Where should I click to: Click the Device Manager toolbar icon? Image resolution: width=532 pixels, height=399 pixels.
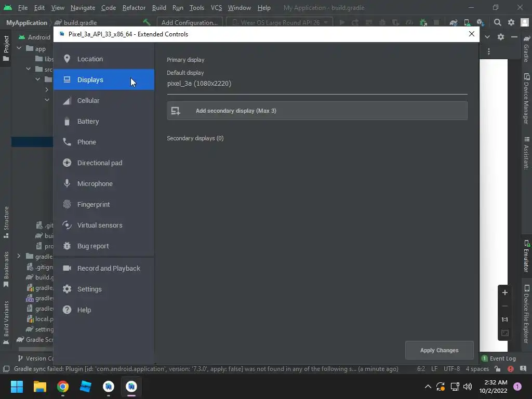tap(467, 22)
